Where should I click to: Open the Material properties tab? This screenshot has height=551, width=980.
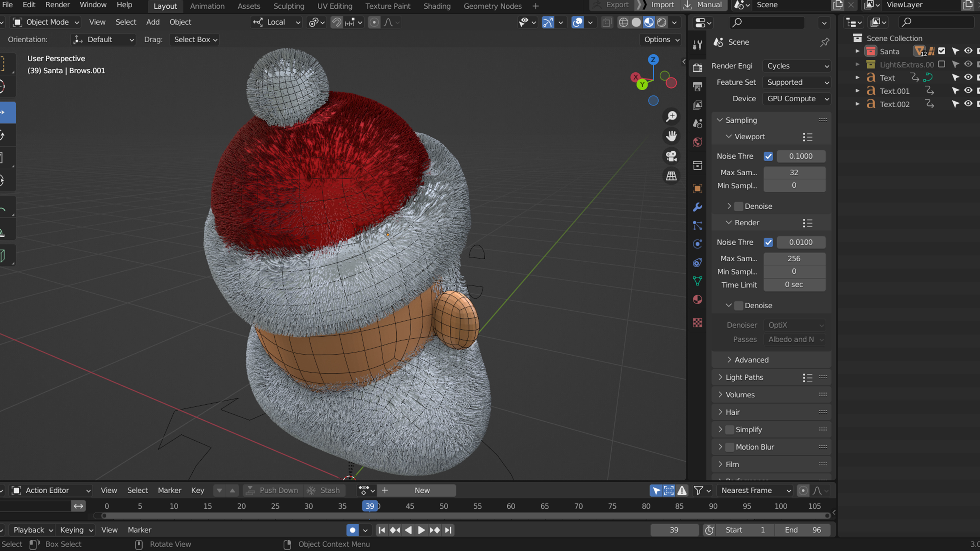(x=697, y=300)
